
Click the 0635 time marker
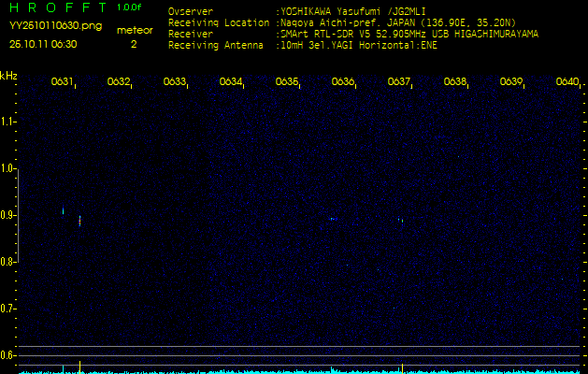286,81
